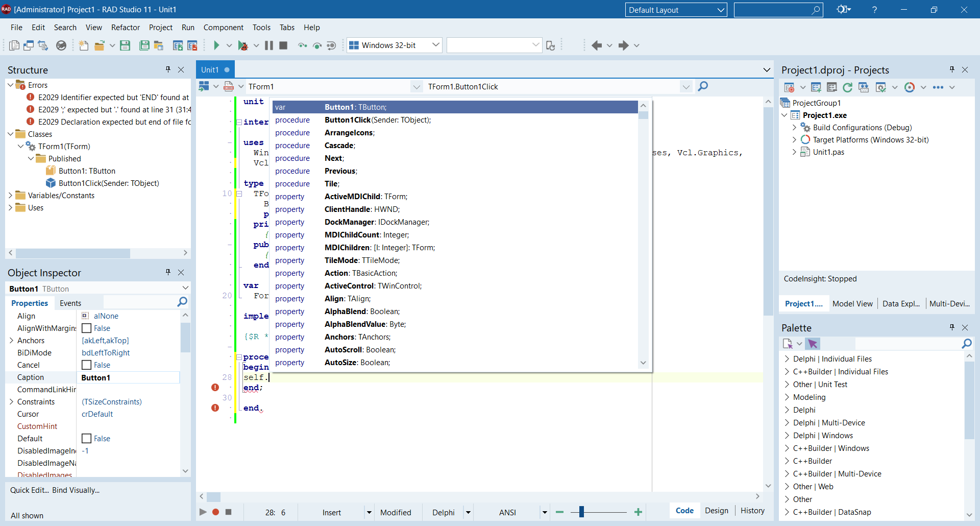980x526 pixels.
Task: Expand the Modeling palette category
Action: (787, 397)
